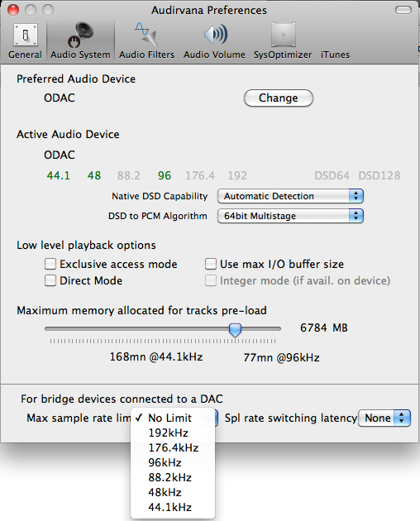Viewport: 420px width, 521px height.
Task: Click the green 44.1 sample rate indicator
Action: 59,175
